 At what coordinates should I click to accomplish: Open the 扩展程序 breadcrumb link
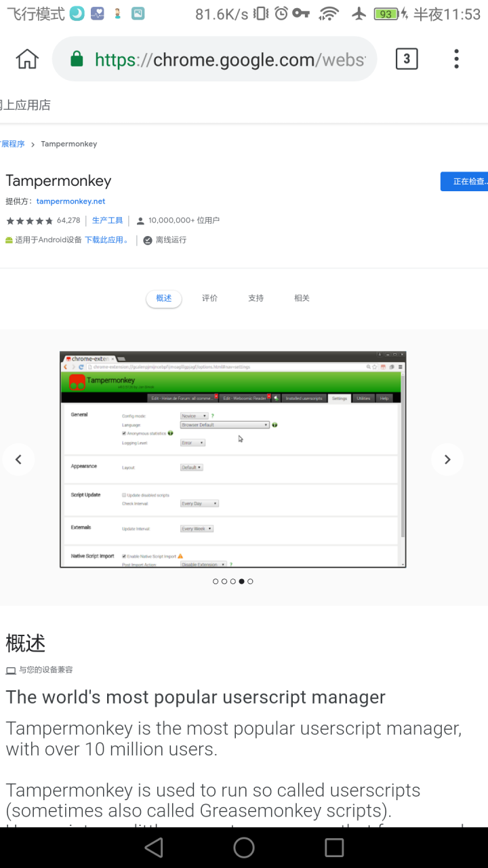pyautogui.click(x=13, y=144)
